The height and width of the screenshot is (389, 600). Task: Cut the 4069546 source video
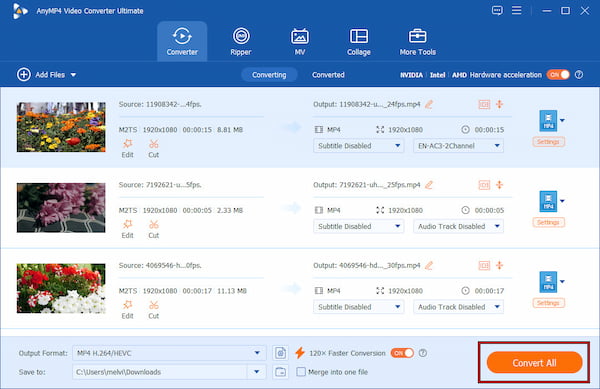tap(153, 310)
